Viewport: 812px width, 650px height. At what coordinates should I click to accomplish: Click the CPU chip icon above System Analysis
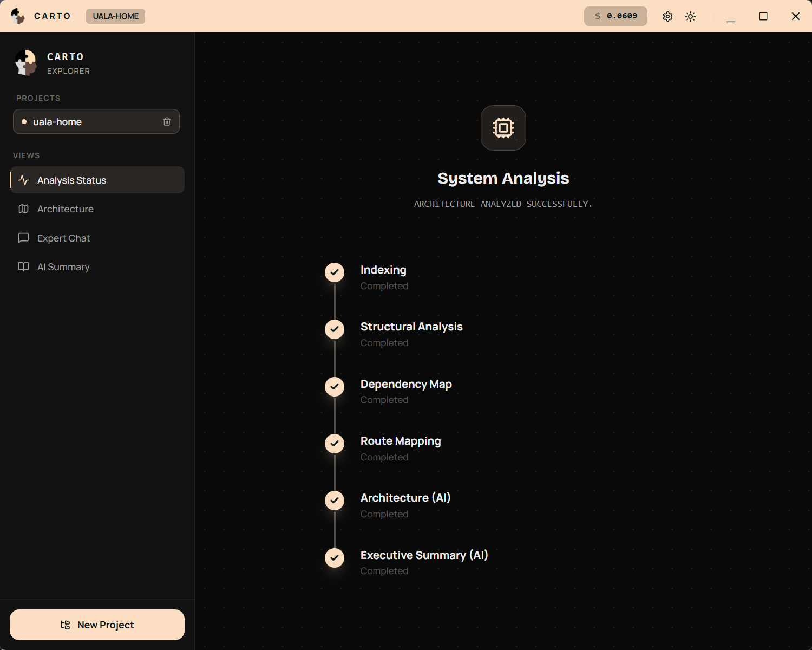click(x=503, y=128)
